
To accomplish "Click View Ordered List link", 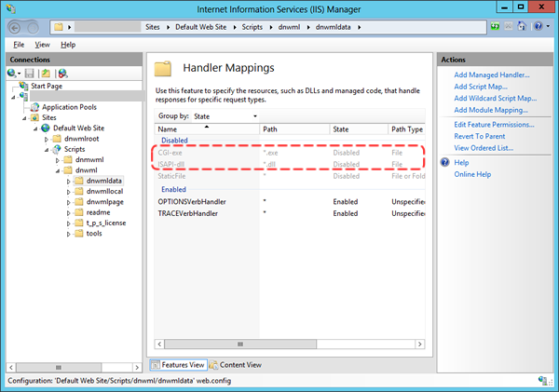I will click(x=484, y=148).
